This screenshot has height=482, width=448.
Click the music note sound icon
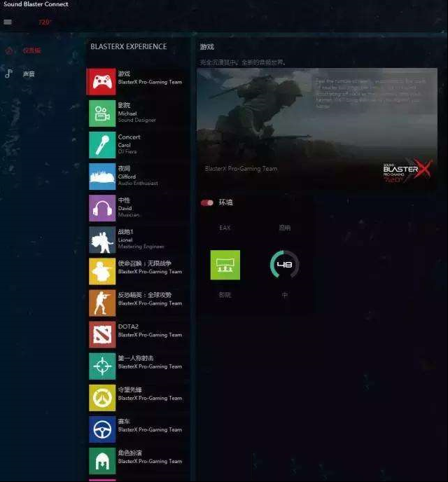point(9,74)
